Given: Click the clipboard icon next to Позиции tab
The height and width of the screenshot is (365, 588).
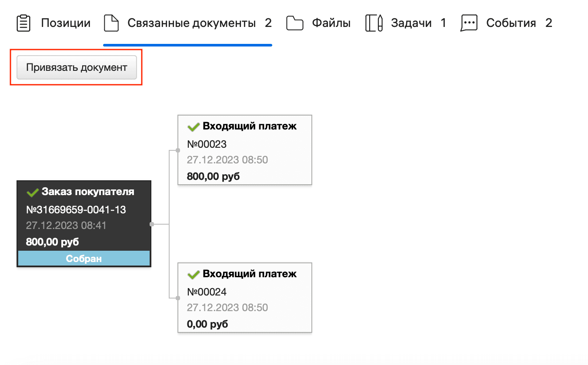Looking at the screenshot, I should pos(23,23).
